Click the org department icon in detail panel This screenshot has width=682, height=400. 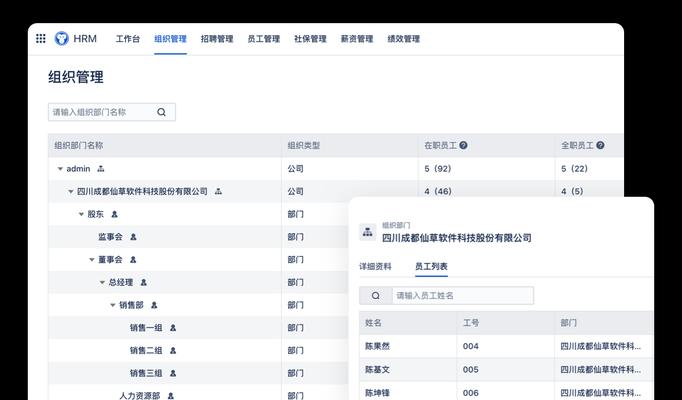pyautogui.click(x=368, y=232)
